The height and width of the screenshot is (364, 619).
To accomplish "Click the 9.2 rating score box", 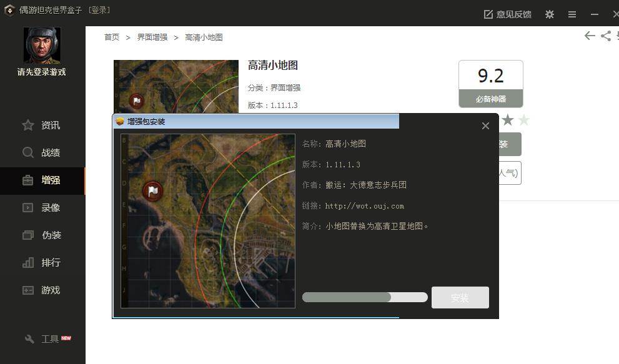I will pyautogui.click(x=491, y=76).
